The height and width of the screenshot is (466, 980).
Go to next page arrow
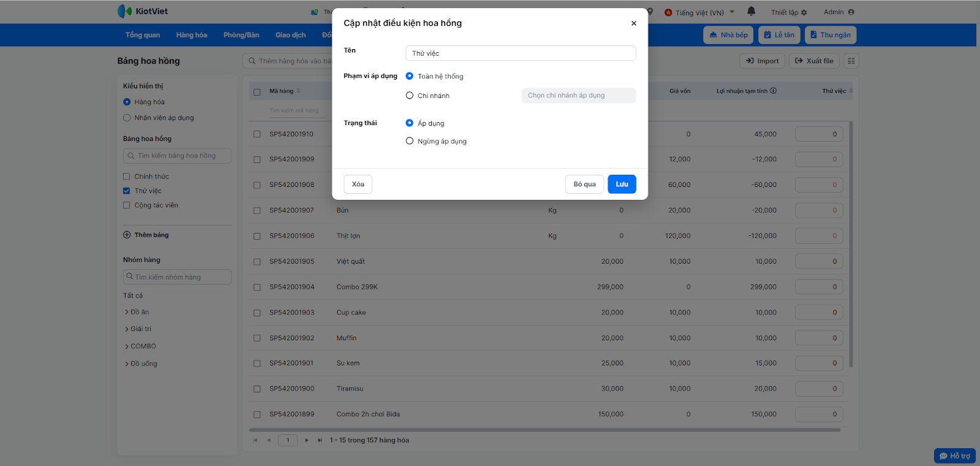(x=307, y=440)
